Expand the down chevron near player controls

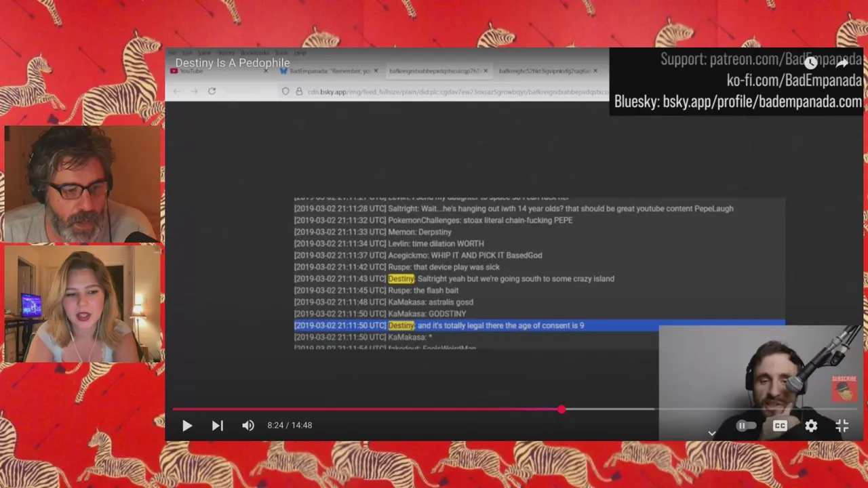(712, 433)
